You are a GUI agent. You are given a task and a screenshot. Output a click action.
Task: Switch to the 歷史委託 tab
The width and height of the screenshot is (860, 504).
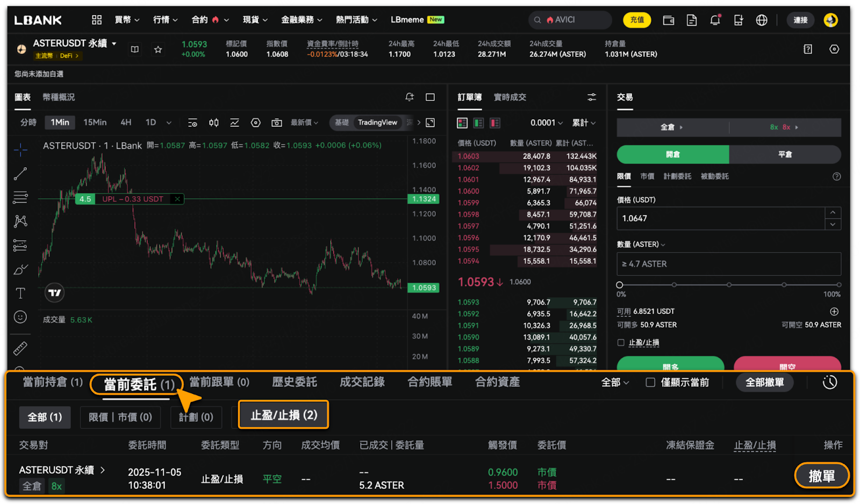pyautogui.click(x=295, y=382)
